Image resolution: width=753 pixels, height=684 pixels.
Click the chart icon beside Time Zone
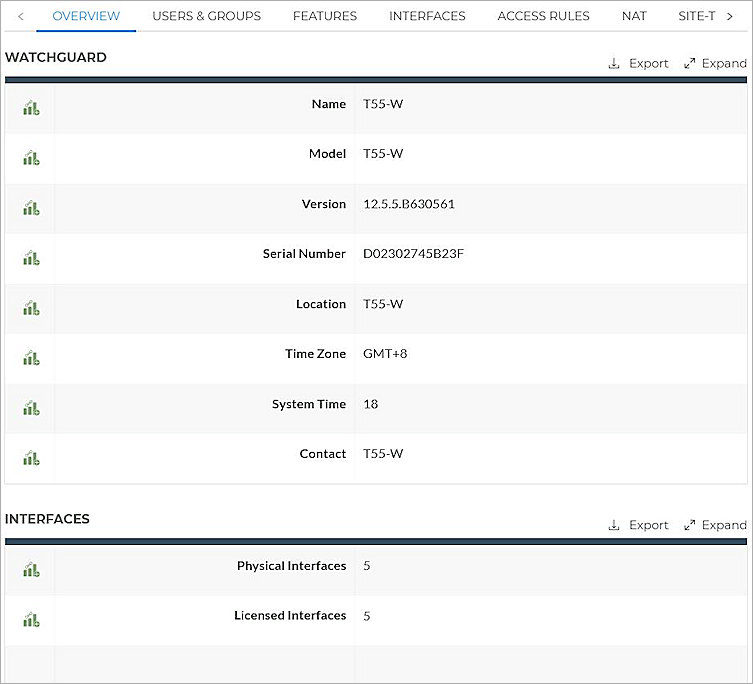tap(31, 358)
